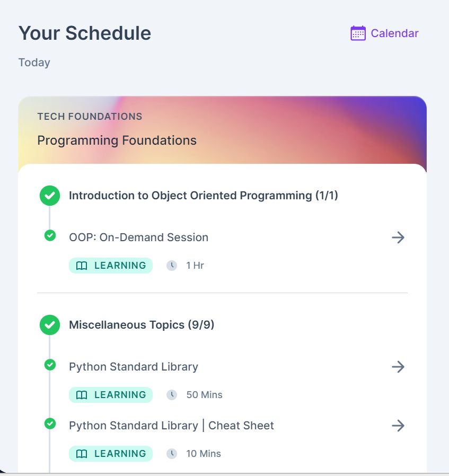Click book icon in OOP session Learning badge

[x=82, y=266]
